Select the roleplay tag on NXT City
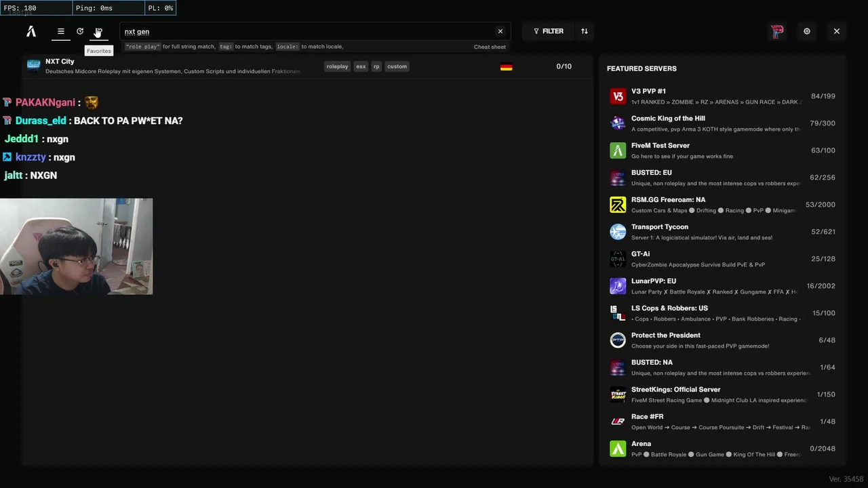 [337, 66]
